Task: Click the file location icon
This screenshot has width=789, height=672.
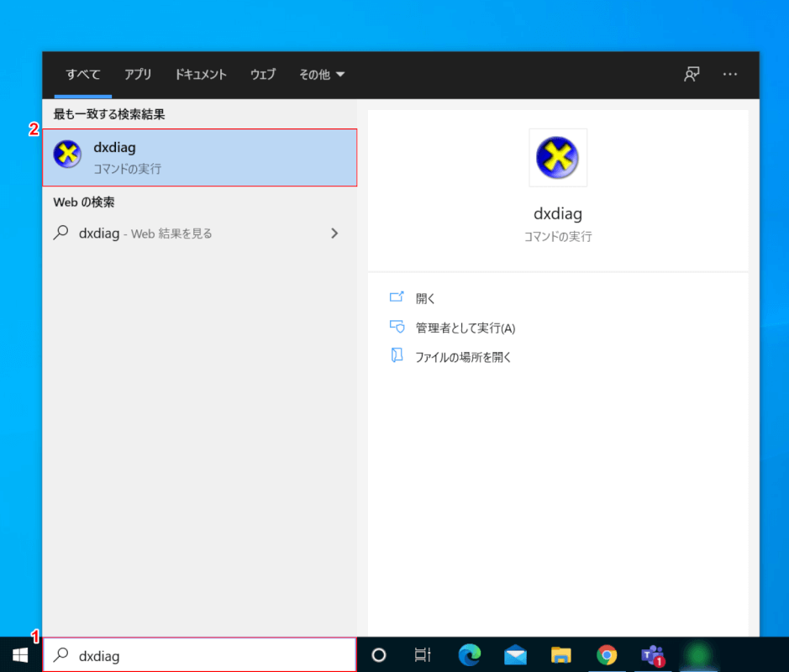Action: point(397,355)
